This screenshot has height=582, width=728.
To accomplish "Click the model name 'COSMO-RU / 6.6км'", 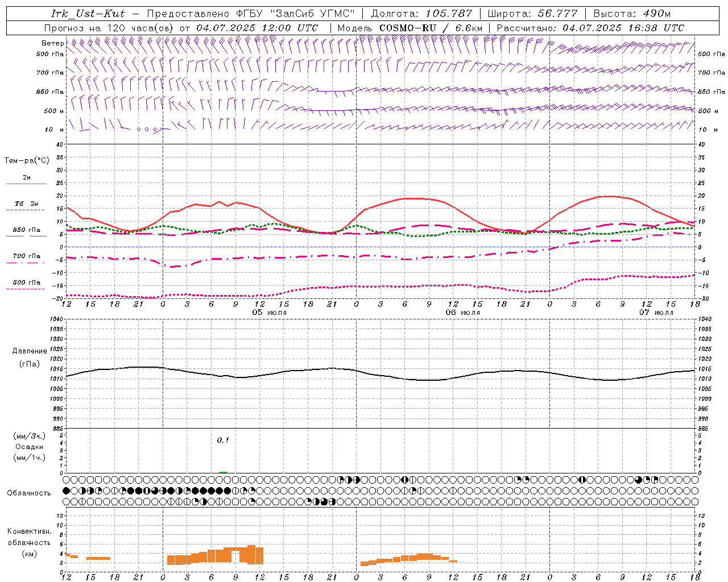I will [x=431, y=28].
